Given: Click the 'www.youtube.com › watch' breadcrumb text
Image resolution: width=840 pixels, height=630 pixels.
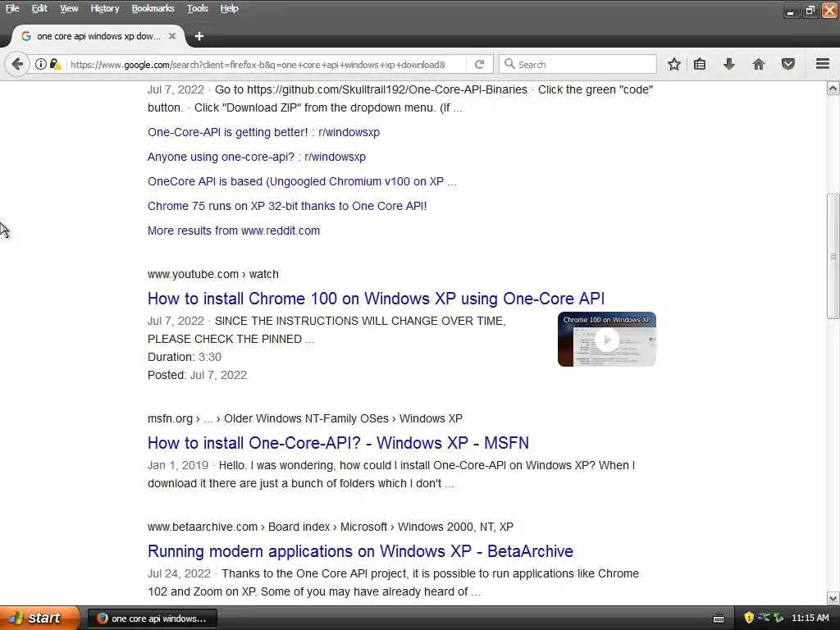Looking at the screenshot, I should point(213,274).
